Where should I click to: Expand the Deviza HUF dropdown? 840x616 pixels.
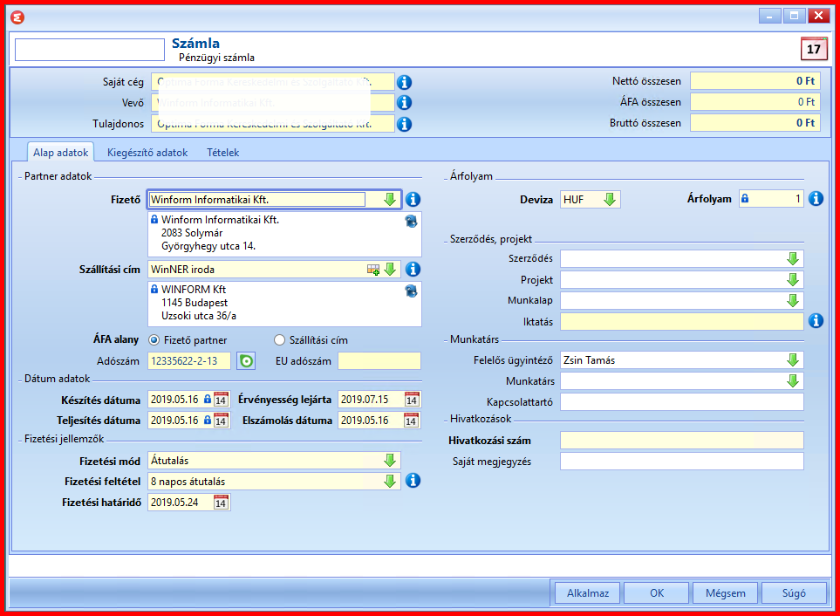coord(610,199)
